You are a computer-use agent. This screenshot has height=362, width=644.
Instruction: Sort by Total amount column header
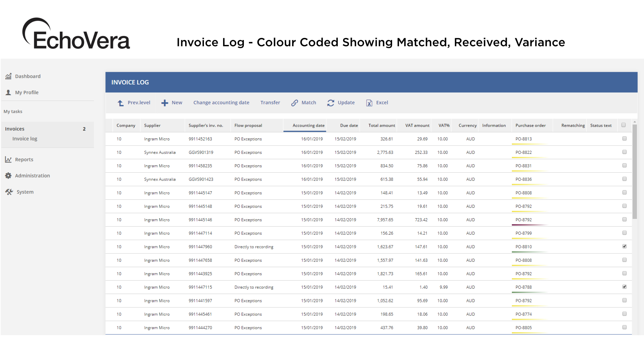coord(381,125)
